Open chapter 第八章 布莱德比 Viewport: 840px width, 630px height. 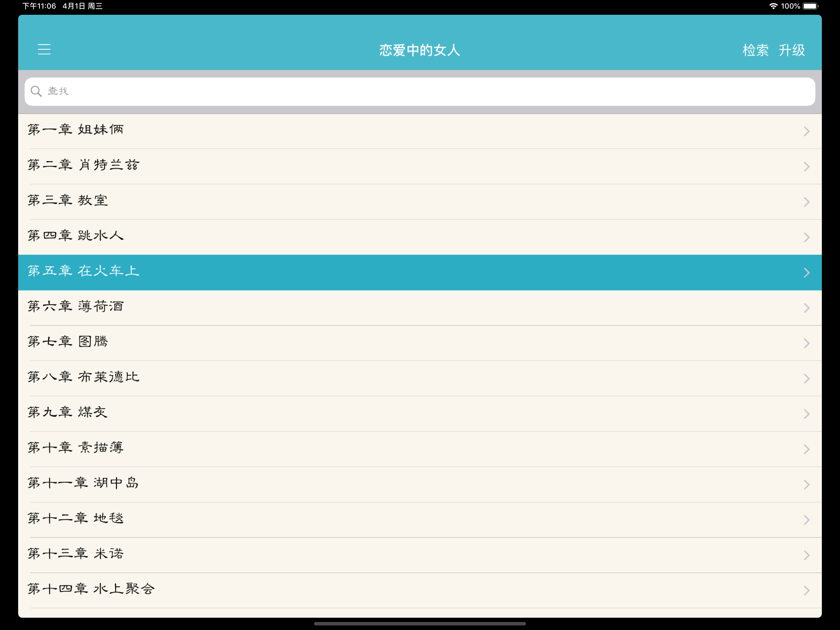(x=420, y=378)
